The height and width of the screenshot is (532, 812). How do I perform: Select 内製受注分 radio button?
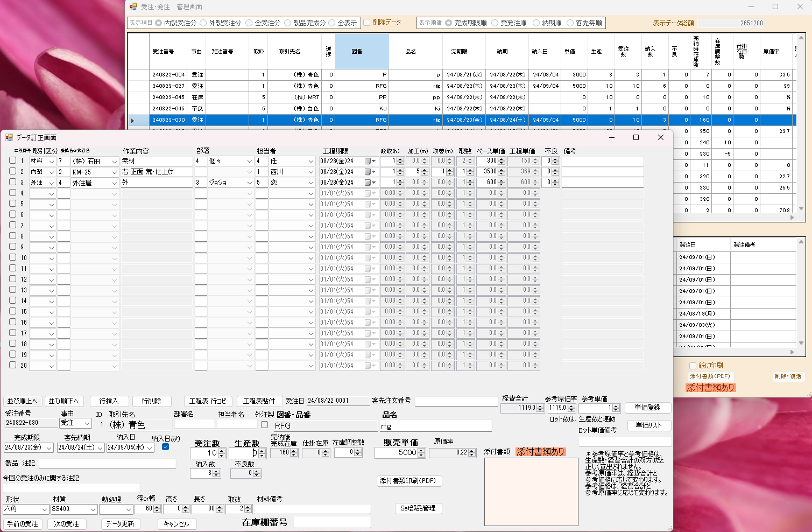(x=158, y=23)
